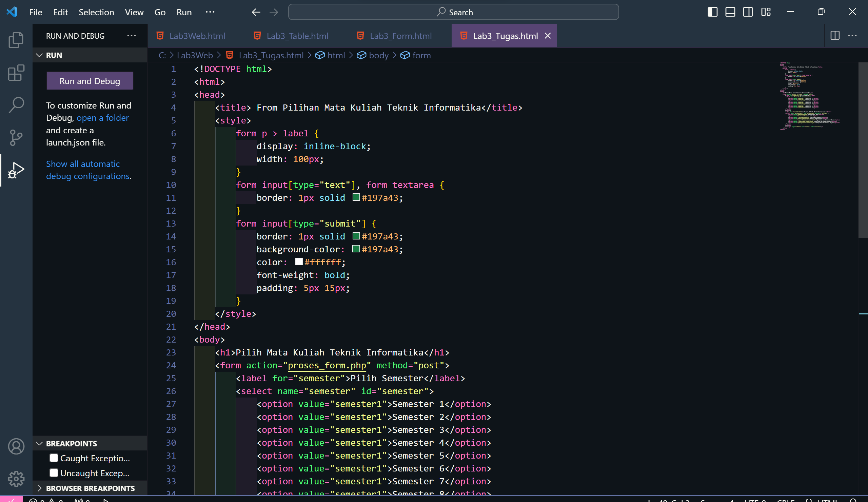Open the Manage settings gear icon

coord(16,479)
